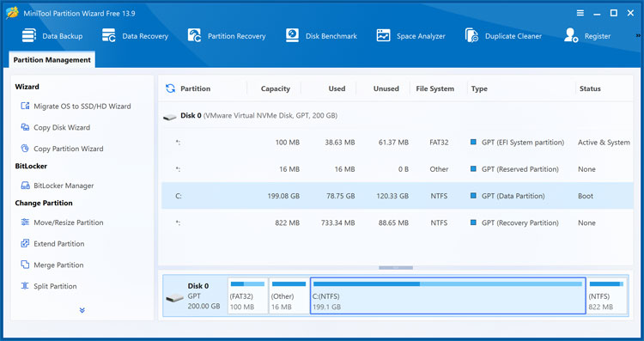
Task: Switch to the Partition Management tab
Action: (x=52, y=60)
